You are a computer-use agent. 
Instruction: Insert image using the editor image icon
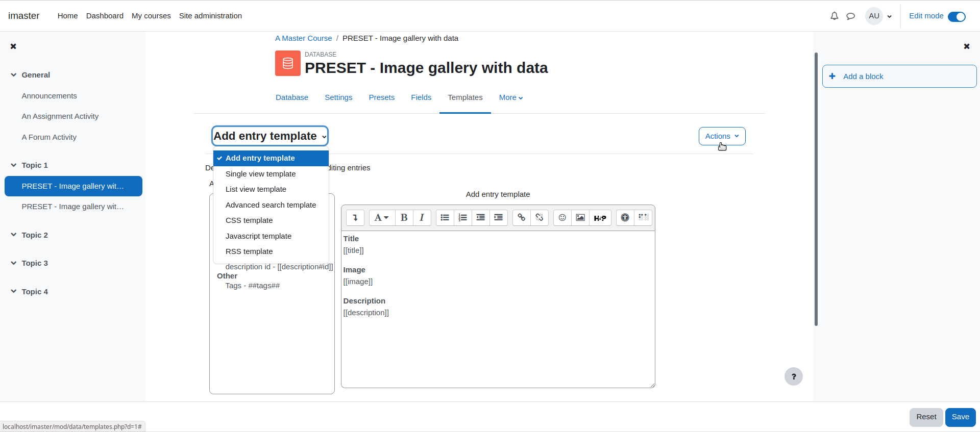(580, 218)
